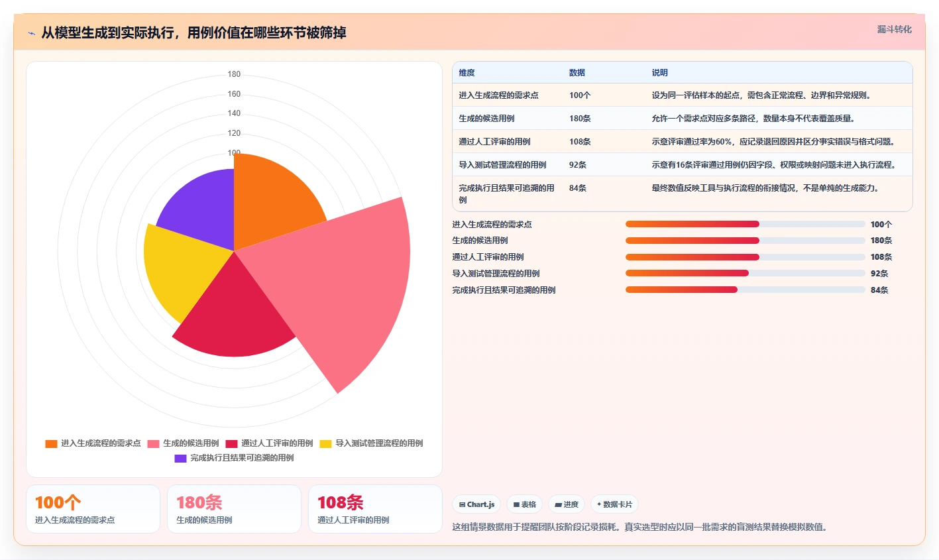Click the progress bar for 导入测试管理流程的用例

746,273
